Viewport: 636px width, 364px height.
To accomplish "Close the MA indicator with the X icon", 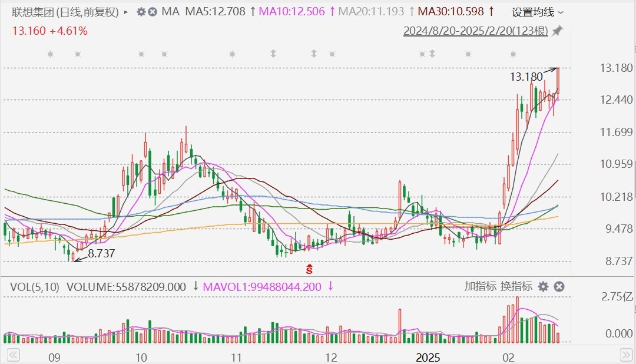I will [153, 12].
